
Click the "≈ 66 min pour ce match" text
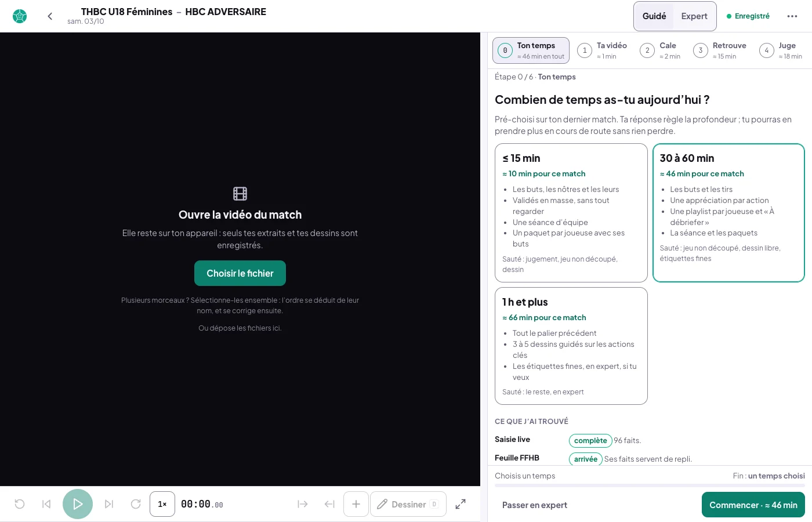click(544, 318)
